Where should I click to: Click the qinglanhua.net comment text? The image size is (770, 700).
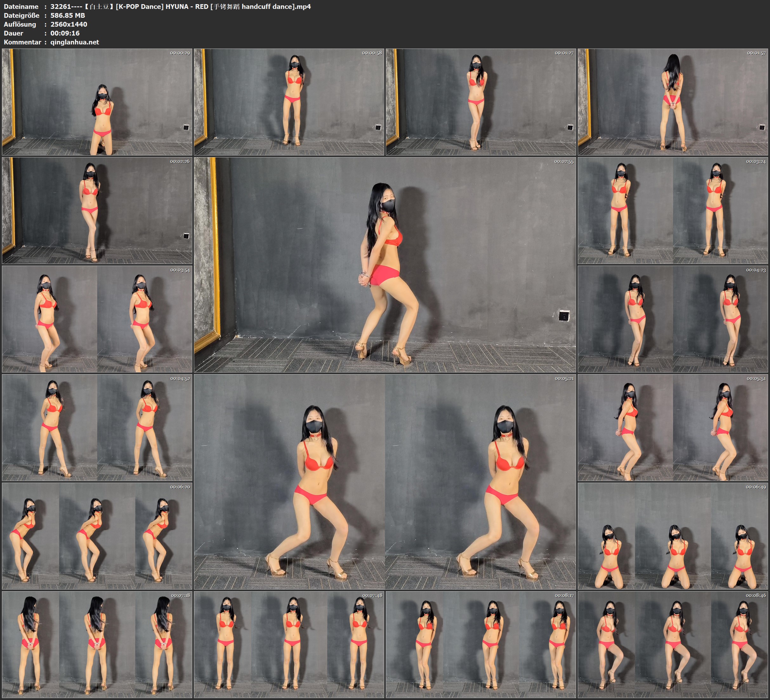pos(75,42)
